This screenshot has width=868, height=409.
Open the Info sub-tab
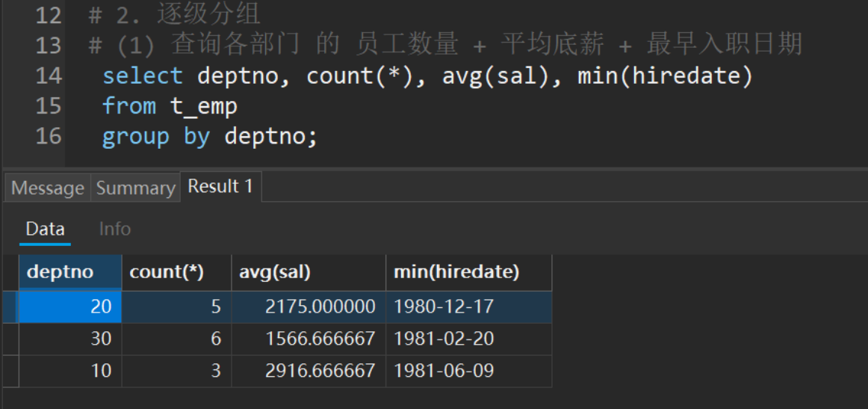(x=114, y=229)
